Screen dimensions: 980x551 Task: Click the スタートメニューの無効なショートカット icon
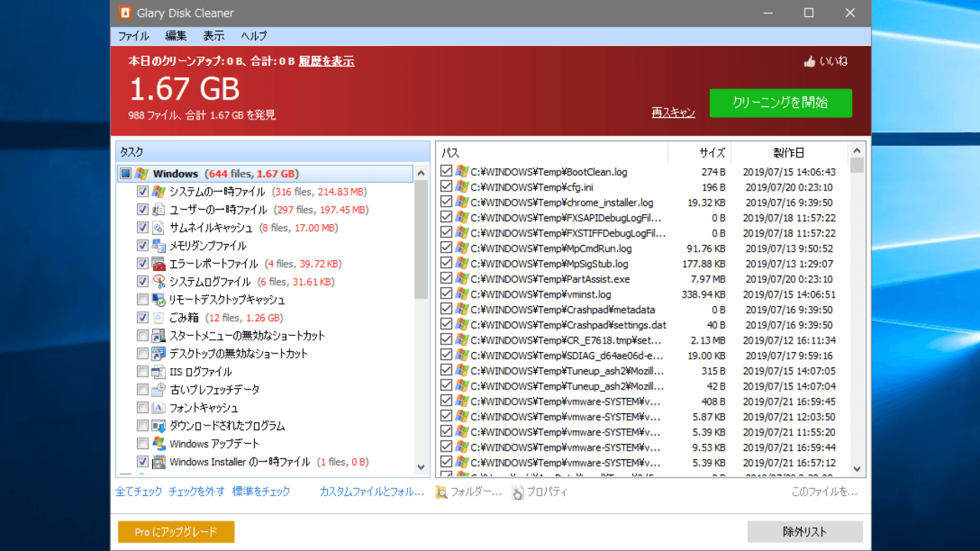[158, 335]
